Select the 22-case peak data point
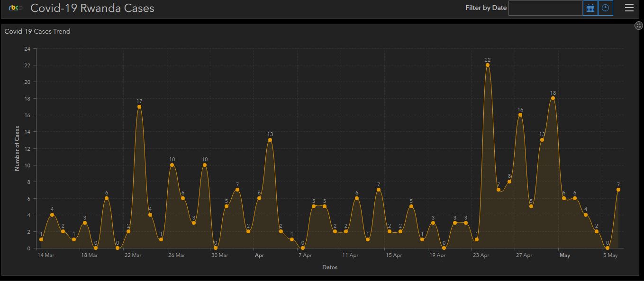The height and width of the screenshot is (284, 644). [x=487, y=65]
